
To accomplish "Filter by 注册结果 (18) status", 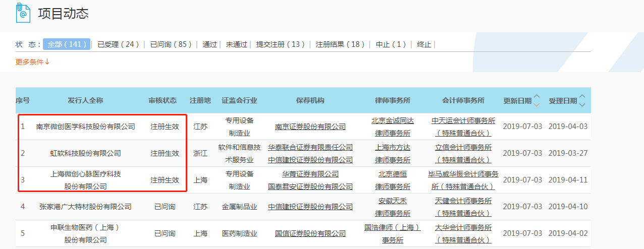I will coord(340,44).
